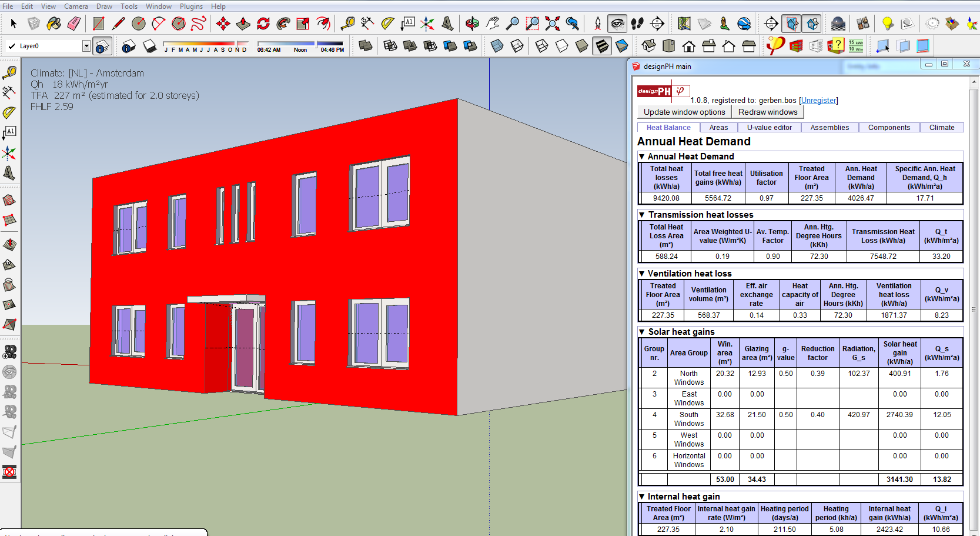This screenshot has height=536, width=980.
Task: Choose the Push/Pull tool
Action: click(x=243, y=24)
